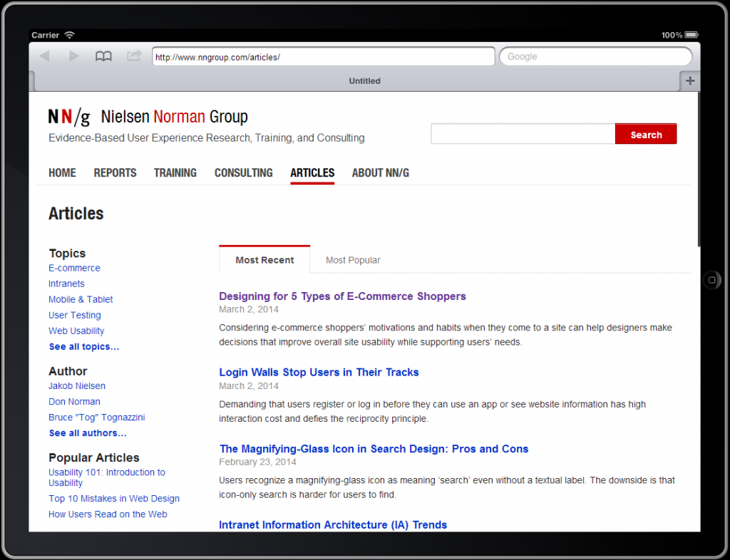The image size is (730, 560).
Task: Open the ABOUT NN/G menu item
Action: (381, 173)
